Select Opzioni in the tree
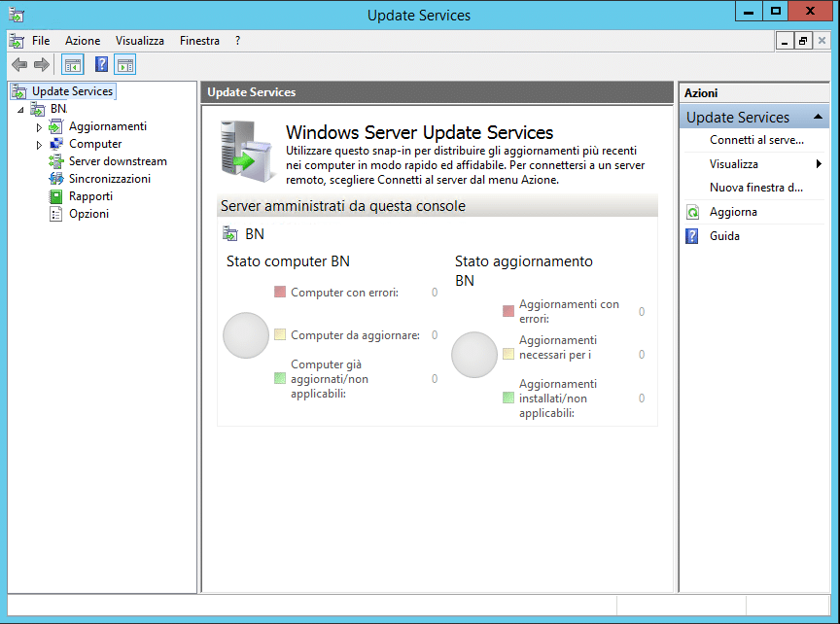 coord(88,214)
